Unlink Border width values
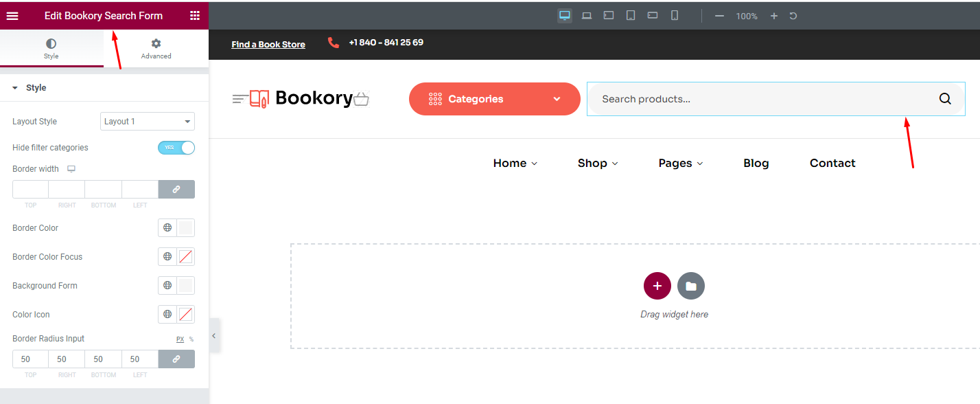Image resolution: width=980 pixels, height=404 pixels. click(x=176, y=190)
